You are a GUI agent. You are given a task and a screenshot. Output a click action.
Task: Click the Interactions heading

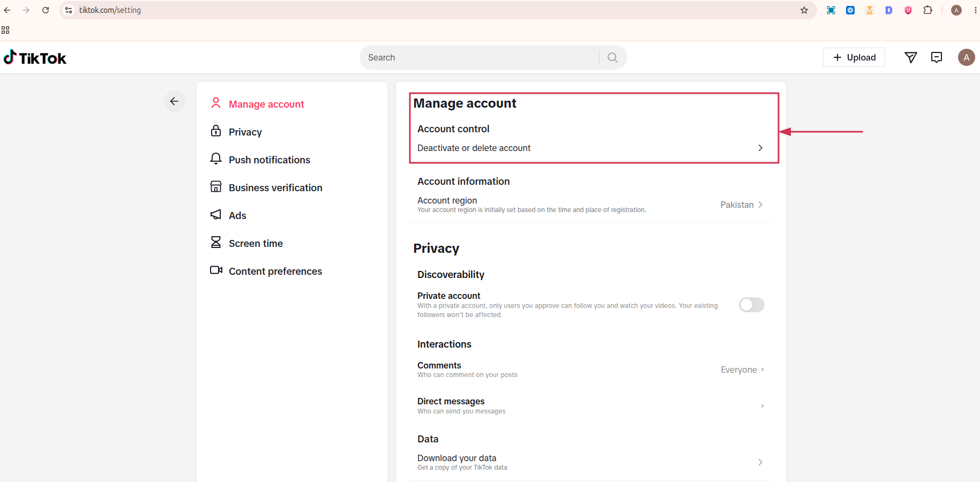pyautogui.click(x=444, y=344)
